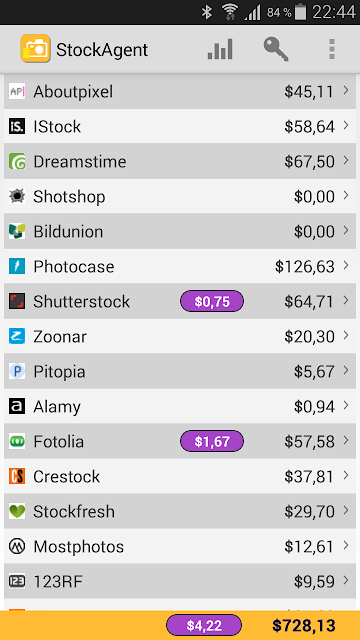360x640 pixels.
Task: Tap the key credentials icon
Action: click(x=276, y=49)
